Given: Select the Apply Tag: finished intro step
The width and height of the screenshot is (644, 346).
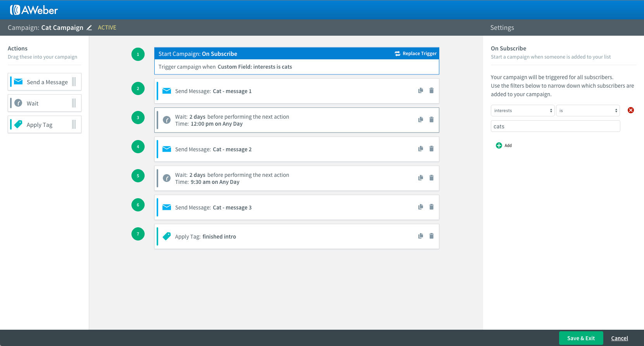Looking at the screenshot, I should 297,237.
